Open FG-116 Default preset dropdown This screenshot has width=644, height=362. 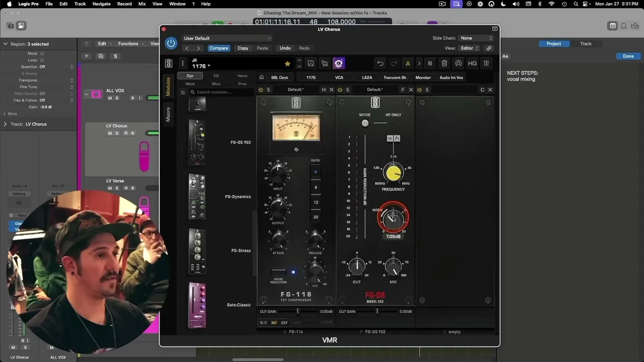pos(295,90)
